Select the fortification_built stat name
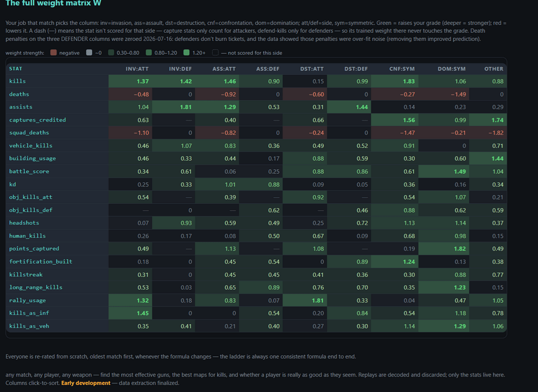 pos(41,261)
